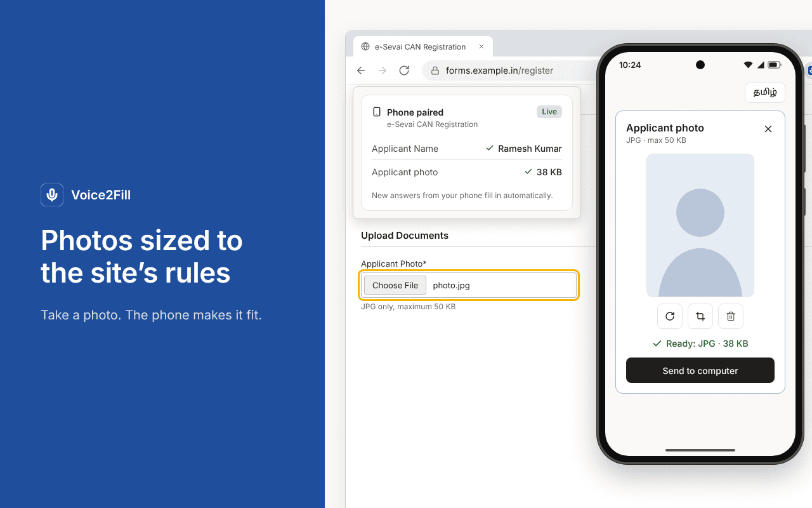Click the lock icon in the address bar
The image size is (812, 508).
435,70
